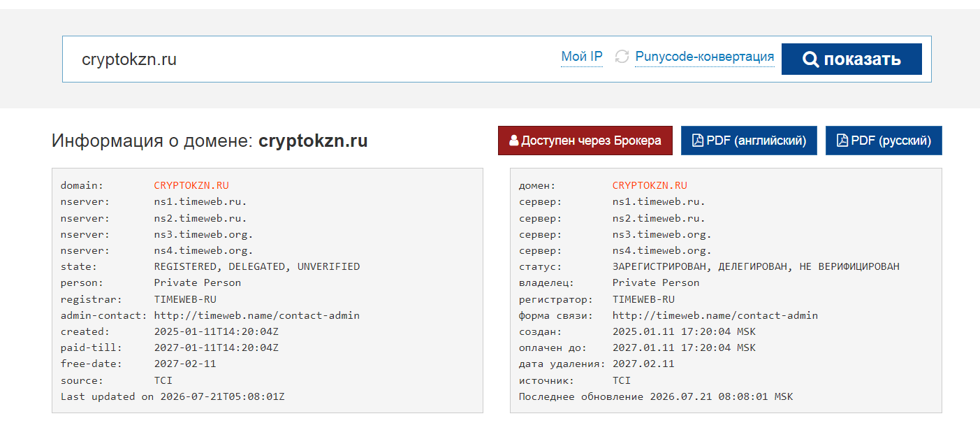This screenshot has width=980, height=423.
Task: Click Private Person in the владелец row
Action: [656, 282]
